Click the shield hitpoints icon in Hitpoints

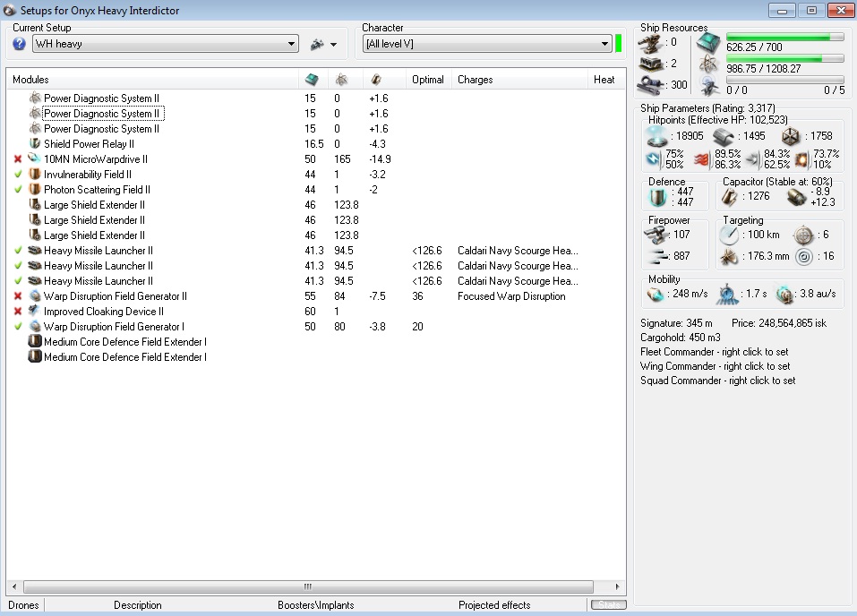(658, 136)
